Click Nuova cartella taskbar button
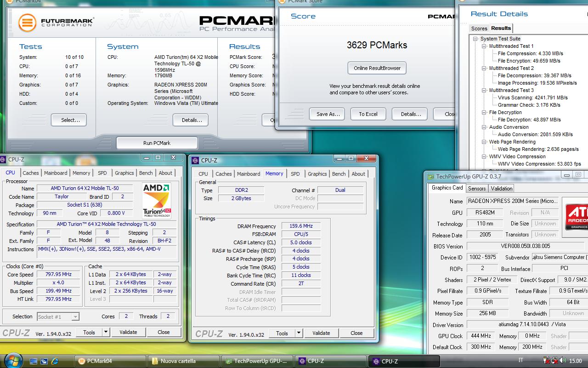The width and height of the screenshot is (588, 368). pyautogui.click(x=184, y=361)
